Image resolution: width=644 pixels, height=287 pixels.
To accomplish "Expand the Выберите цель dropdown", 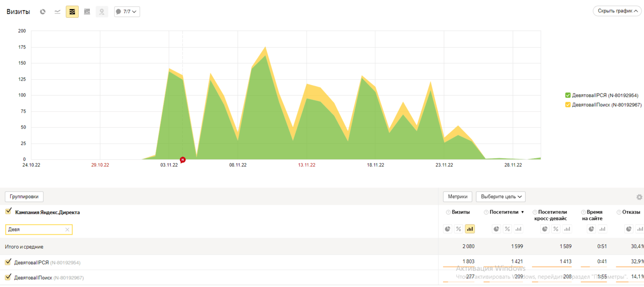I will [x=501, y=197].
